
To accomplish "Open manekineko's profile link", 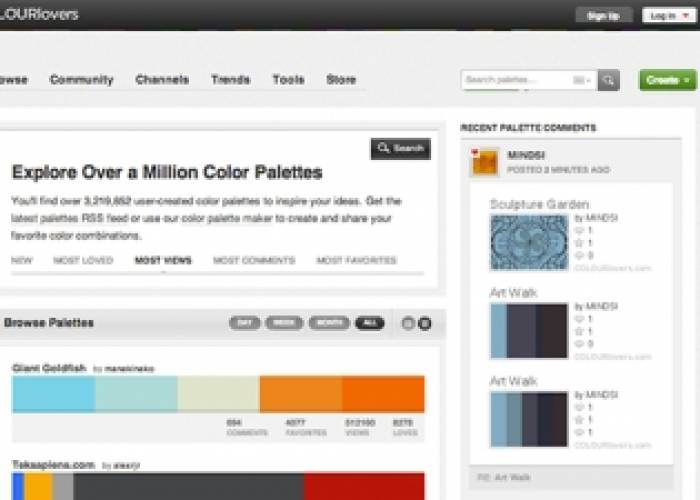I will [129, 369].
